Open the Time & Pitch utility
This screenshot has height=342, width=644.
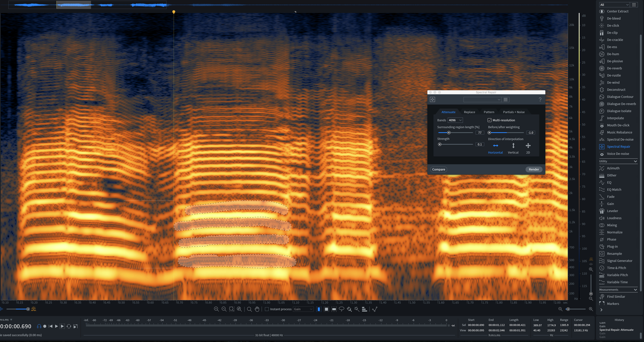point(616,268)
